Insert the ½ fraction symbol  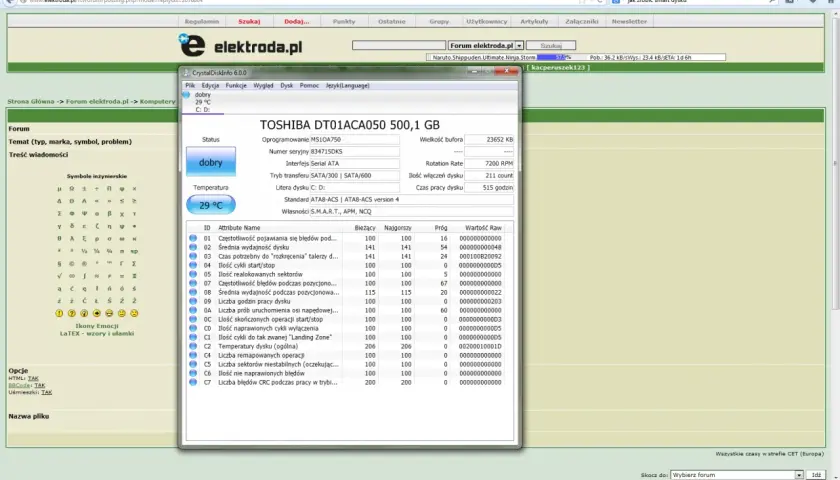pos(84,251)
